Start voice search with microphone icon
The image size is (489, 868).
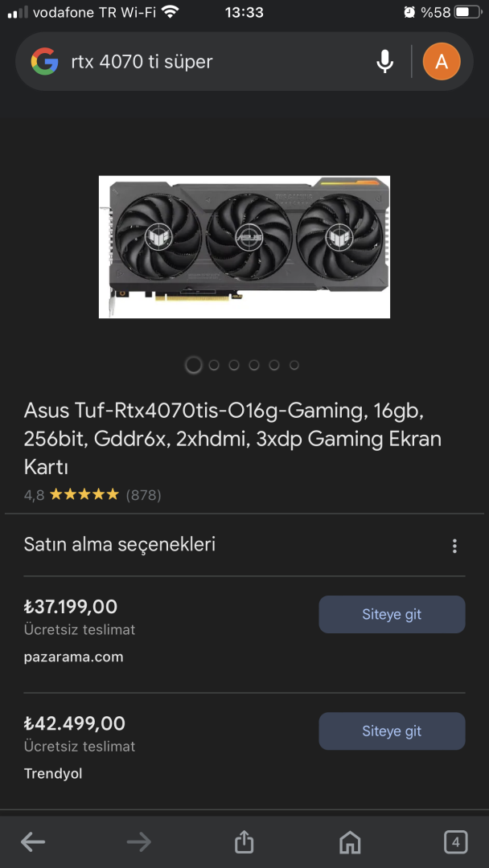pos(385,61)
